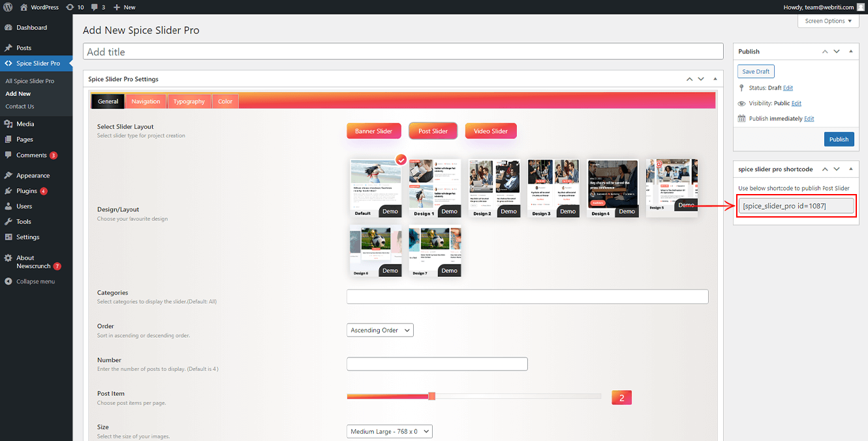Click the blue Publish button
This screenshot has height=441, width=868.
tap(839, 139)
